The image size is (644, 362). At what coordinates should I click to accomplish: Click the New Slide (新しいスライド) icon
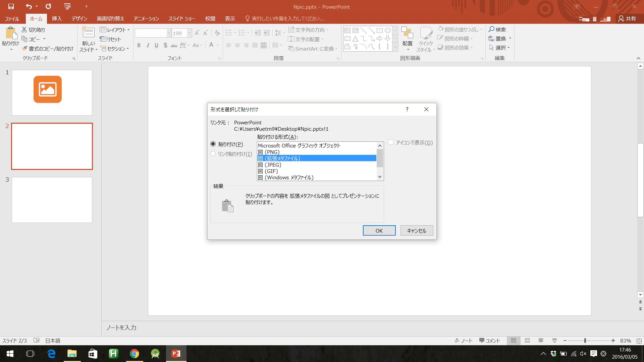(88, 33)
